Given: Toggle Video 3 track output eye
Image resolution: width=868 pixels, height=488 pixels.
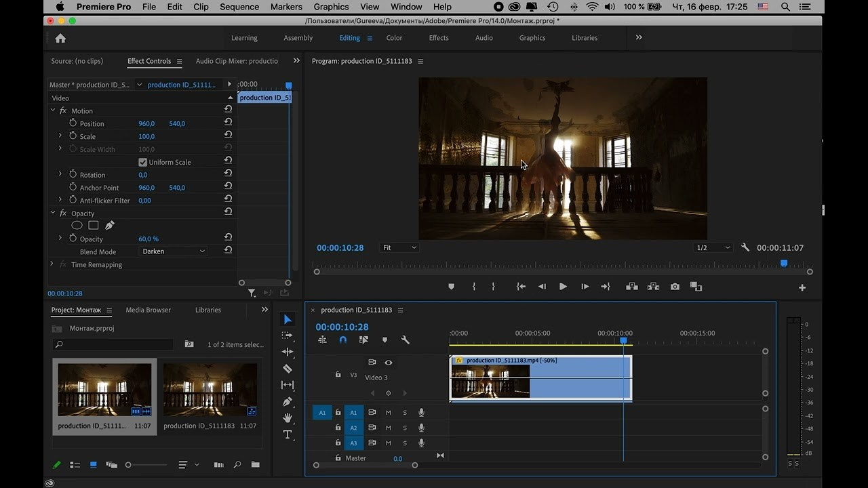Looking at the screenshot, I should point(389,363).
